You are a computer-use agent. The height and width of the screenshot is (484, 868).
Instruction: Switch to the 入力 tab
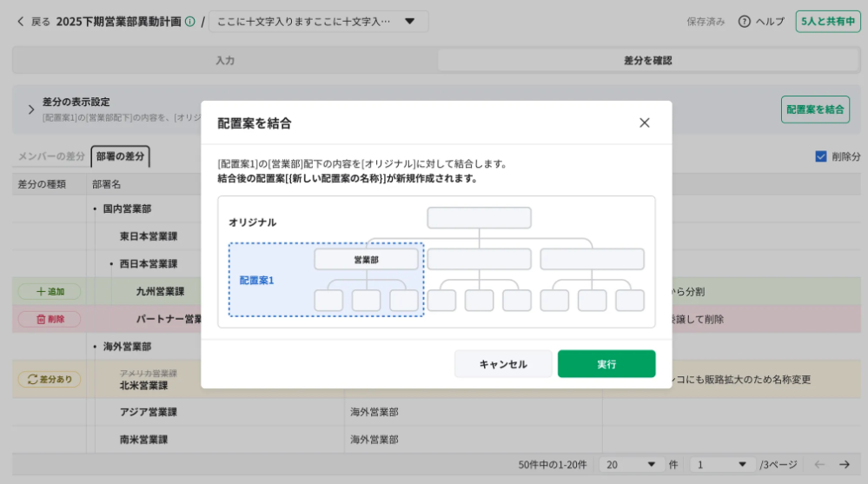pos(225,61)
